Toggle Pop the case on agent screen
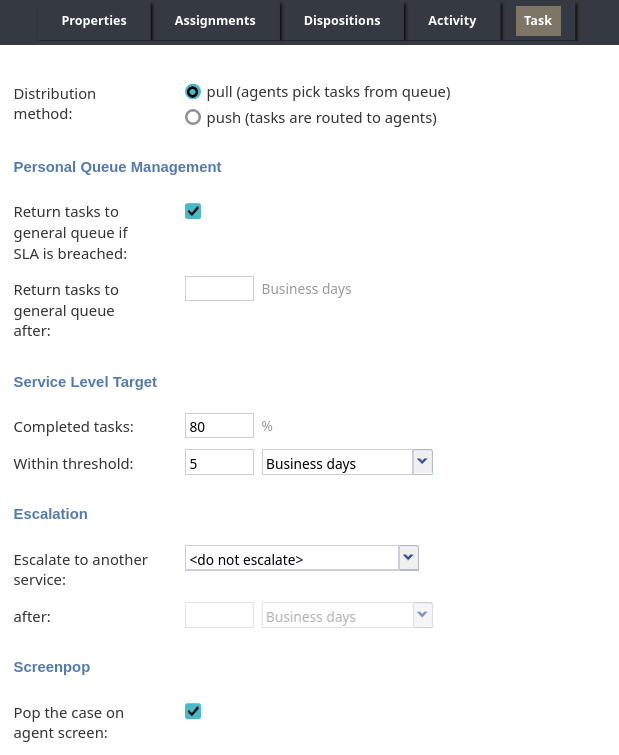This screenshot has width=619, height=755. pos(193,711)
